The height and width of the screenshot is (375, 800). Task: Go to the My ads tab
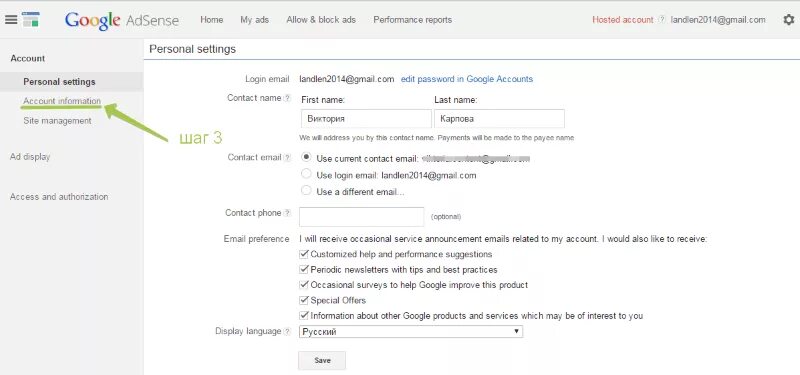pyautogui.click(x=255, y=20)
